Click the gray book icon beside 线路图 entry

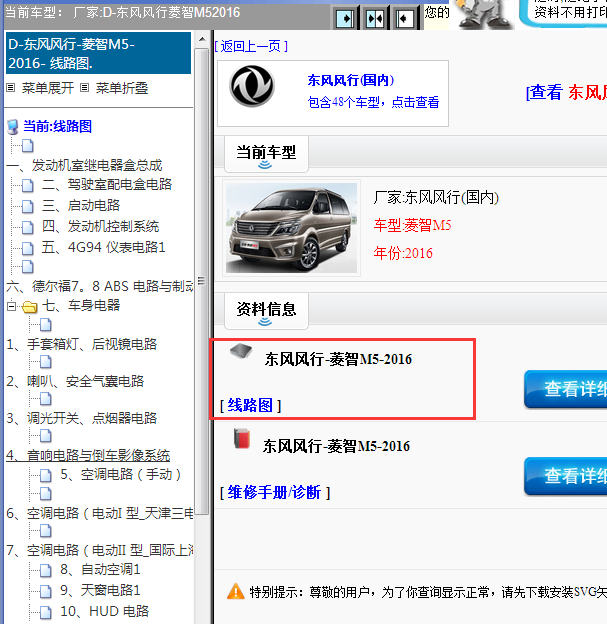pos(241,351)
